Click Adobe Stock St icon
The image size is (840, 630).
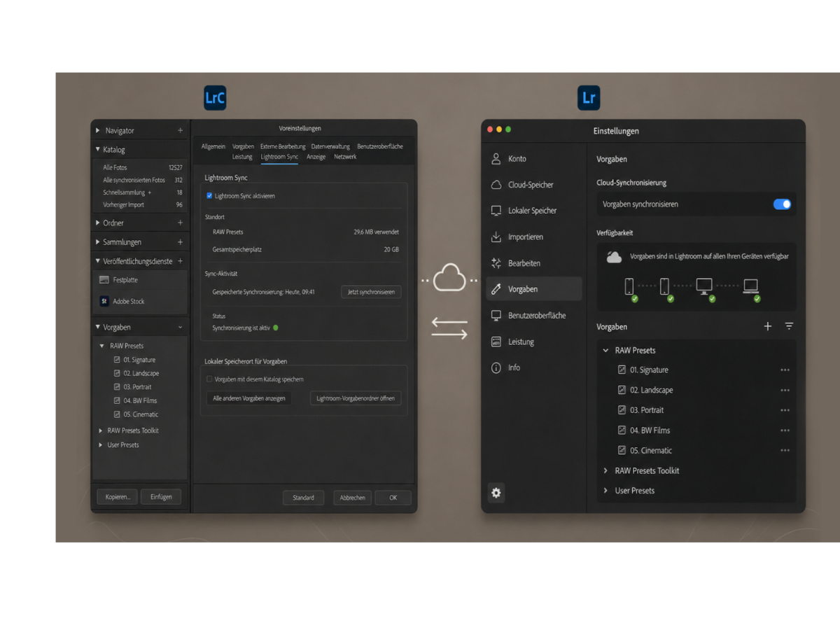coord(104,302)
